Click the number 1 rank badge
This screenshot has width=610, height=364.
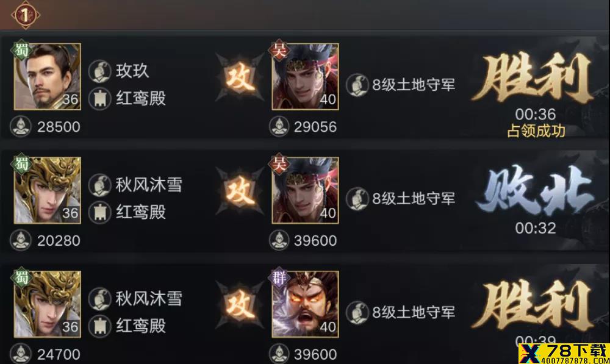pyautogui.click(x=25, y=15)
